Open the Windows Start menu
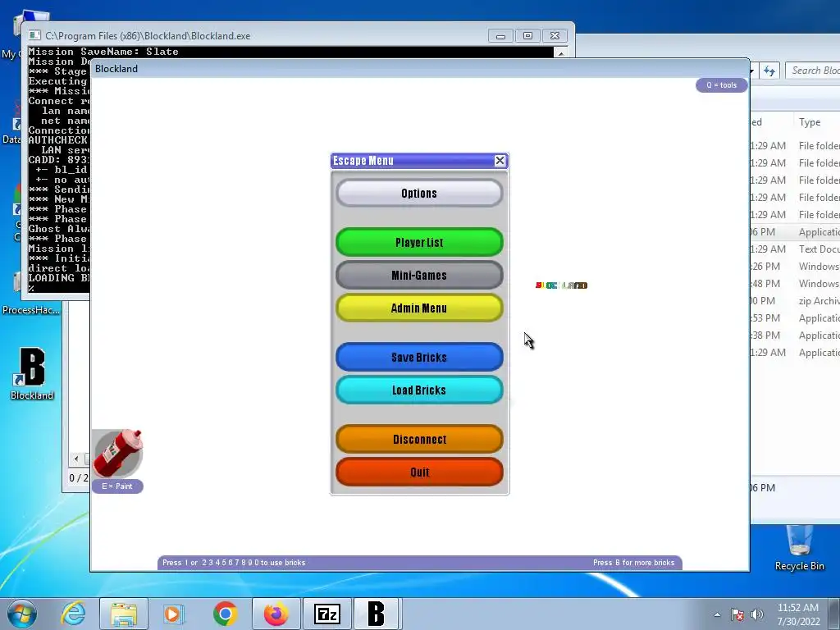The image size is (840, 630). tap(21, 614)
